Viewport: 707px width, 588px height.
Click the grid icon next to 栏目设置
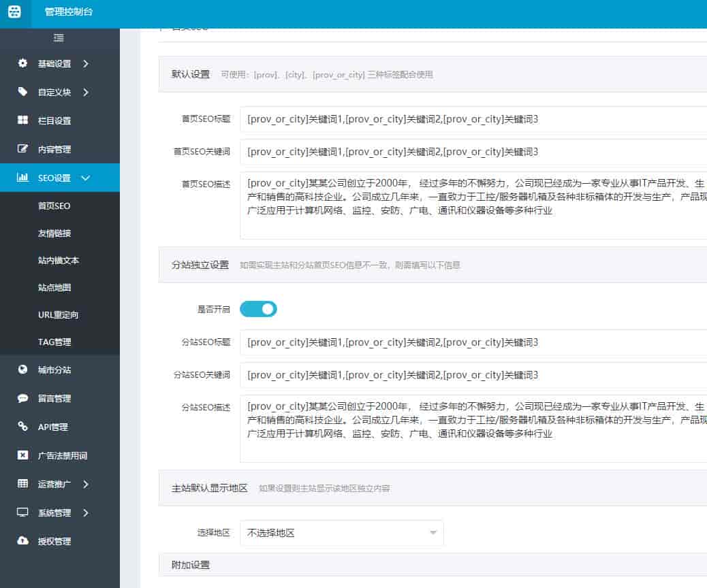[23, 120]
